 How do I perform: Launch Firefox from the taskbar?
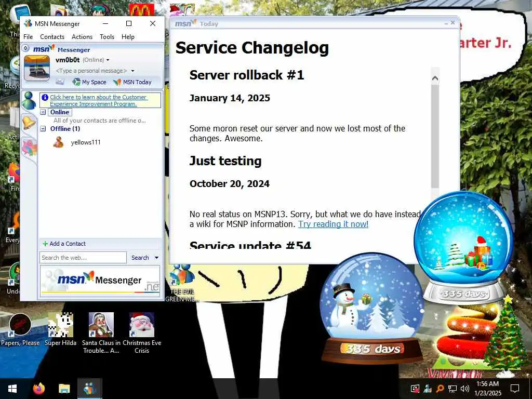click(x=38, y=389)
